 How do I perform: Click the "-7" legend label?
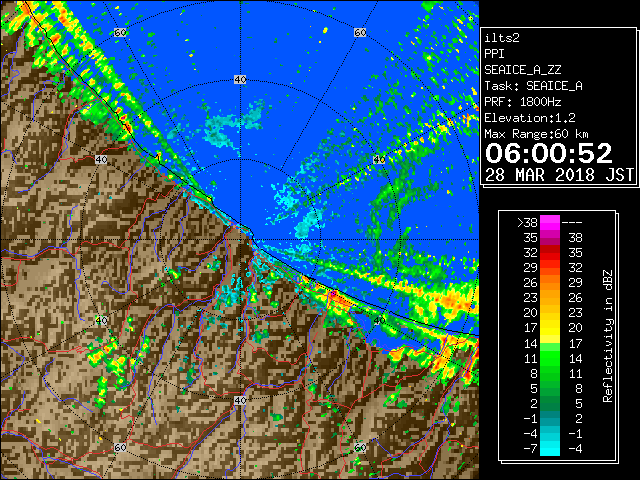coord(530,449)
